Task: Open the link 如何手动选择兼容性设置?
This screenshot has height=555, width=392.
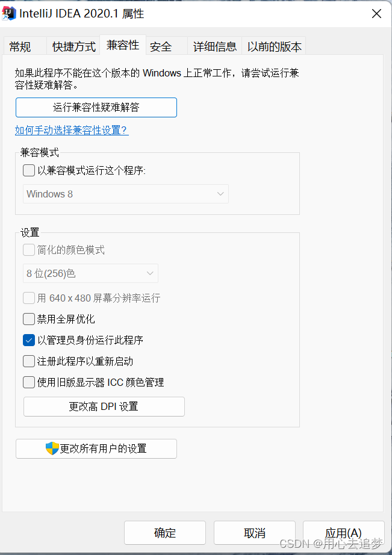Action: click(71, 129)
